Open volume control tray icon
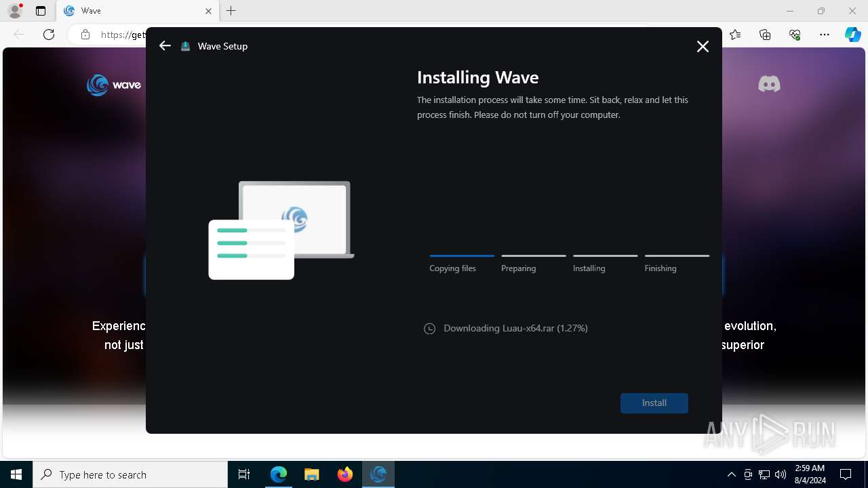The height and width of the screenshot is (488, 868). click(x=781, y=474)
